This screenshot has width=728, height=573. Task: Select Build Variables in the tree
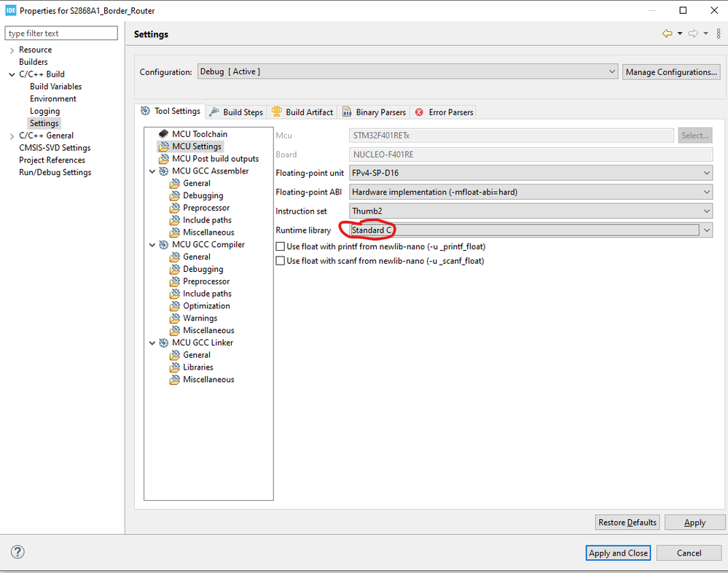click(55, 86)
